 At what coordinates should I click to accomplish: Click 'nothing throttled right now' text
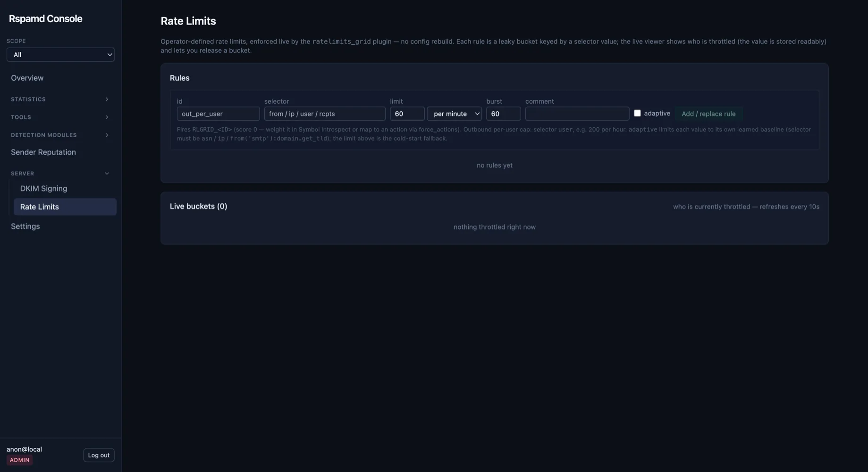point(495,227)
